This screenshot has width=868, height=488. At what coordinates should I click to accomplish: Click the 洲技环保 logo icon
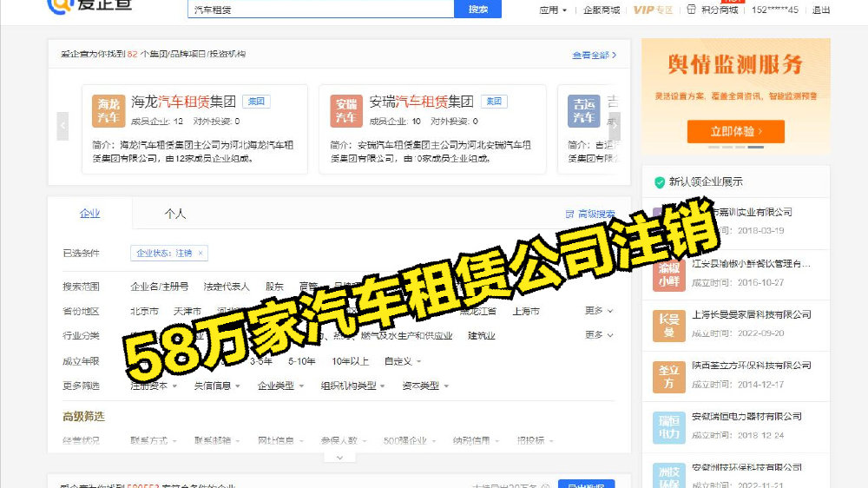668,475
